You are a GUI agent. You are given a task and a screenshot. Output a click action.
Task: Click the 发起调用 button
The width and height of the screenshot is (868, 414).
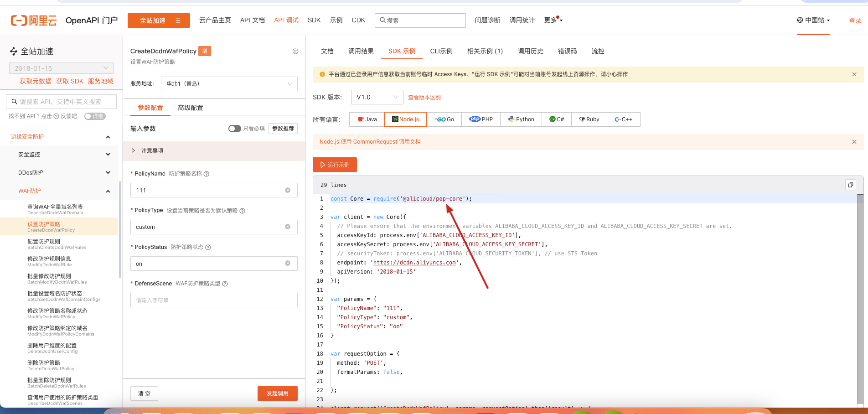(x=278, y=393)
